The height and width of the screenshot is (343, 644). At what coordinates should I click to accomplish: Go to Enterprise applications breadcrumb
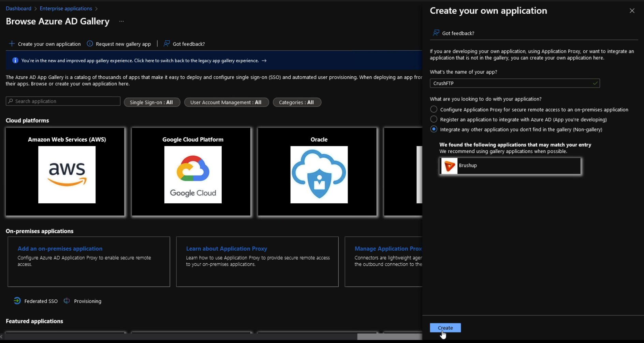point(66,9)
